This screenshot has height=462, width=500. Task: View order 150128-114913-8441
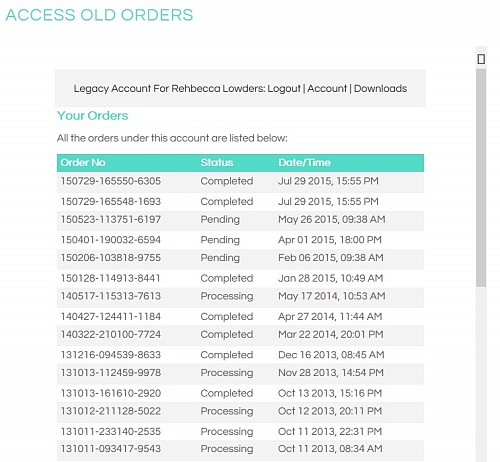[111, 278]
